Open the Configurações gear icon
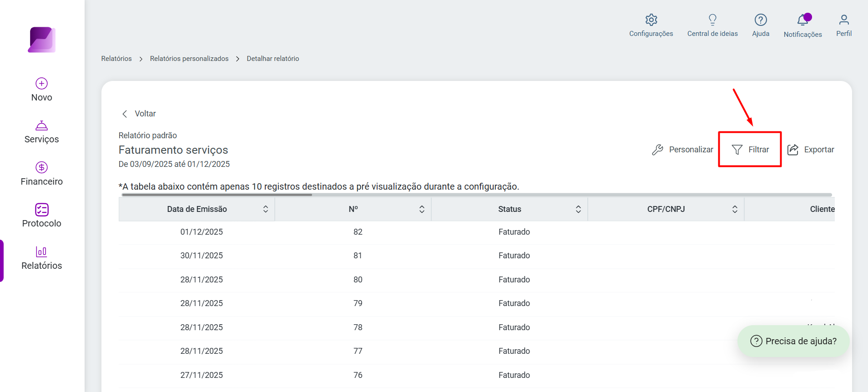Image resolution: width=868 pixels, height=392 pixels. (x=651, y=20)
